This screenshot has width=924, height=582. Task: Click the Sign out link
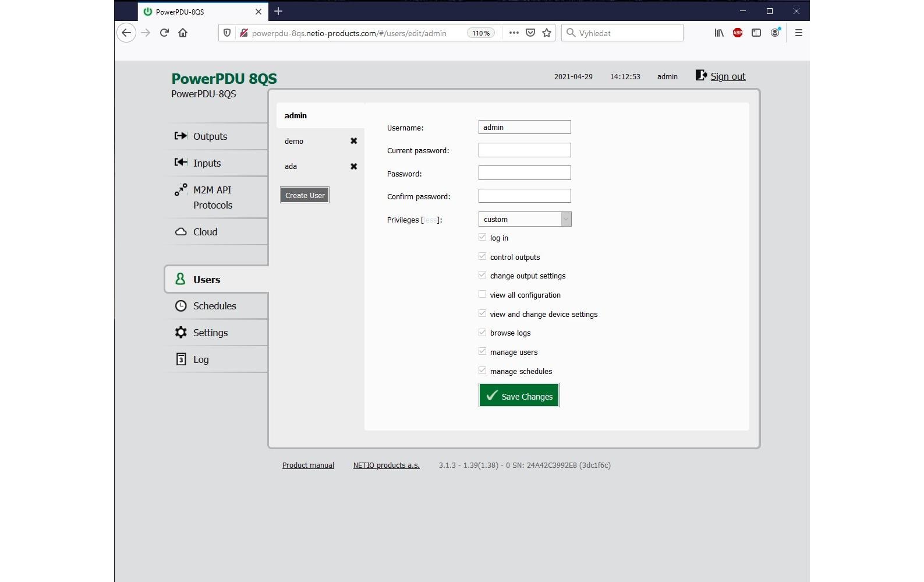(x=728, y=76)
